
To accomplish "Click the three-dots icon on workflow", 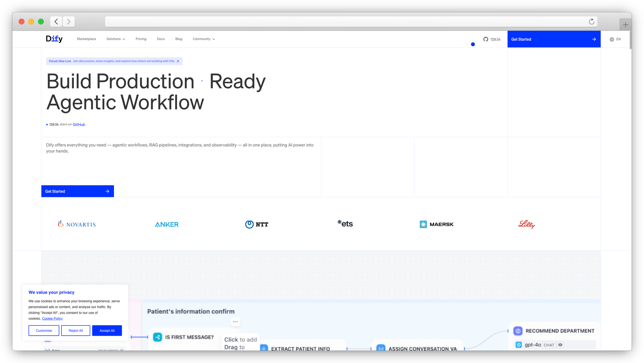I will (x=235, y=321).
